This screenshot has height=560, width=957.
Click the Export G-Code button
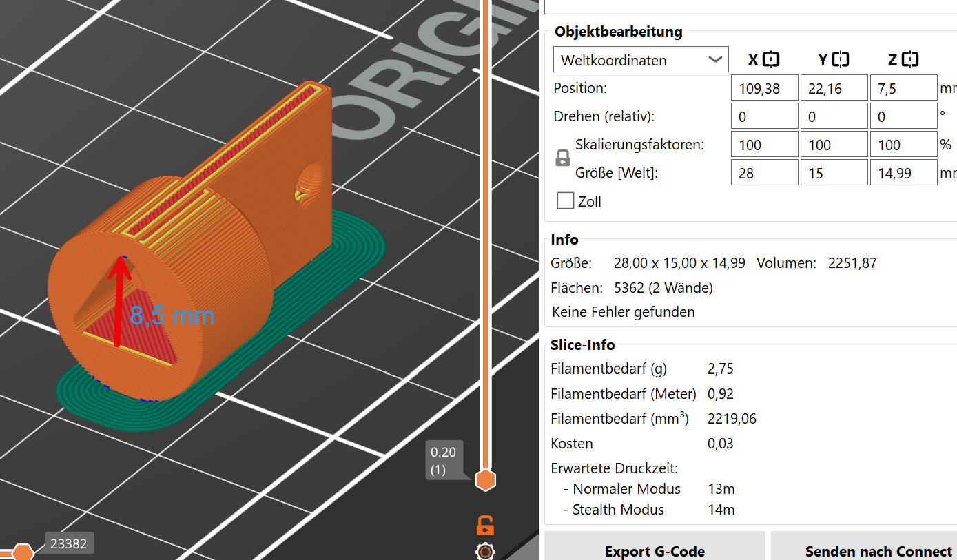coord(655,551)
